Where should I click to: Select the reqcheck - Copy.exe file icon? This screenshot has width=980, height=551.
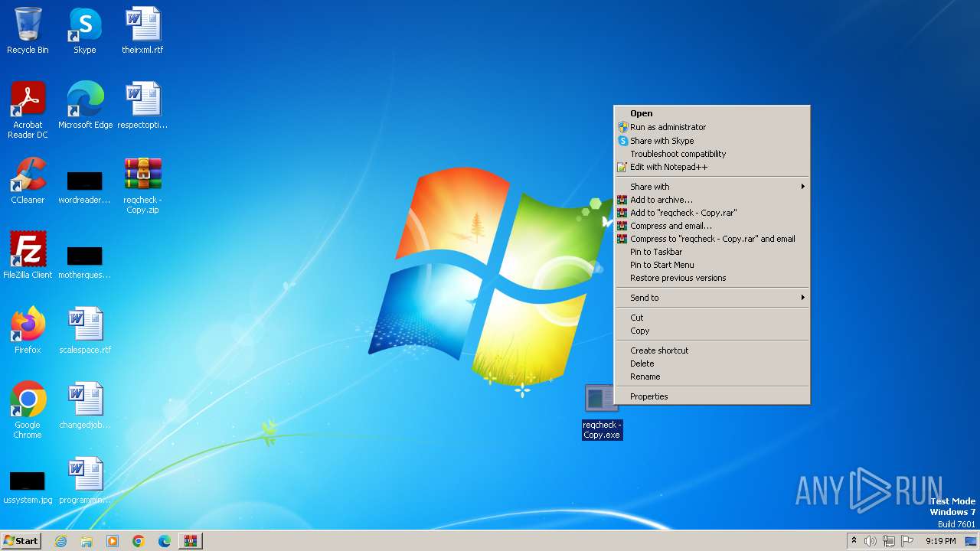click(x=602, y=412)
